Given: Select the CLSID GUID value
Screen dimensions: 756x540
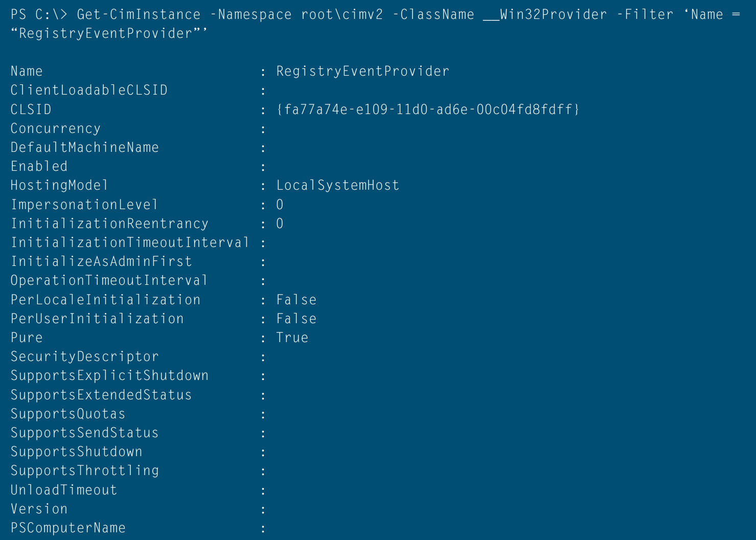Looking at the screenshot, I should [x=428, y=109].
